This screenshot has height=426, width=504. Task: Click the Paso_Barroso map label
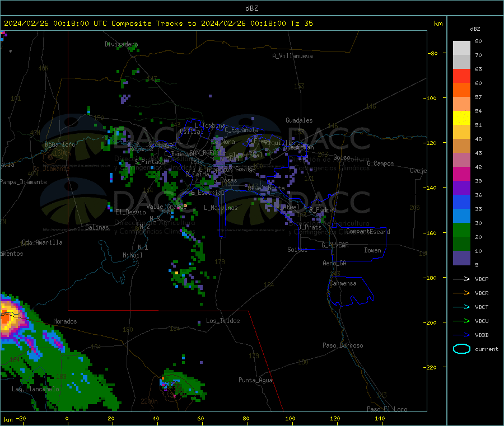click(x=343, y=345)
